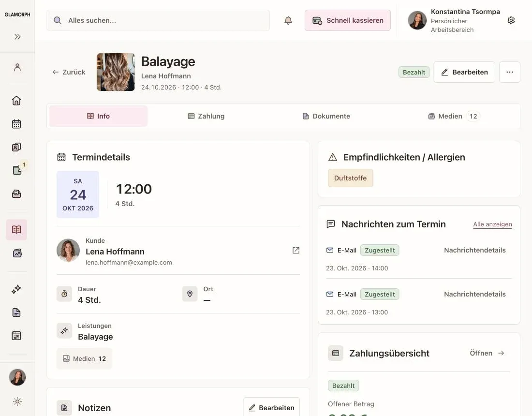Switch to the Zahlung tab
Viewport: 532px width, 416px height.
click(x=206, y=116)
